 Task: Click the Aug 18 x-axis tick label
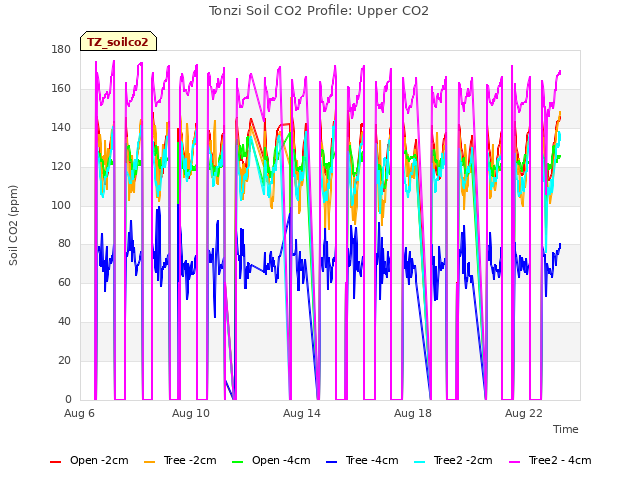click(413, 413)
